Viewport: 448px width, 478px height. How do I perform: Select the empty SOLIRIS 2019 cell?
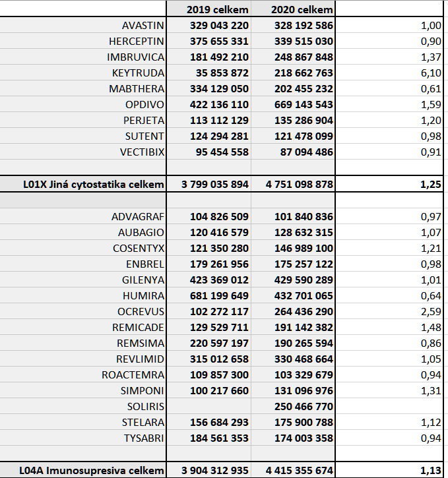(208, 407)
